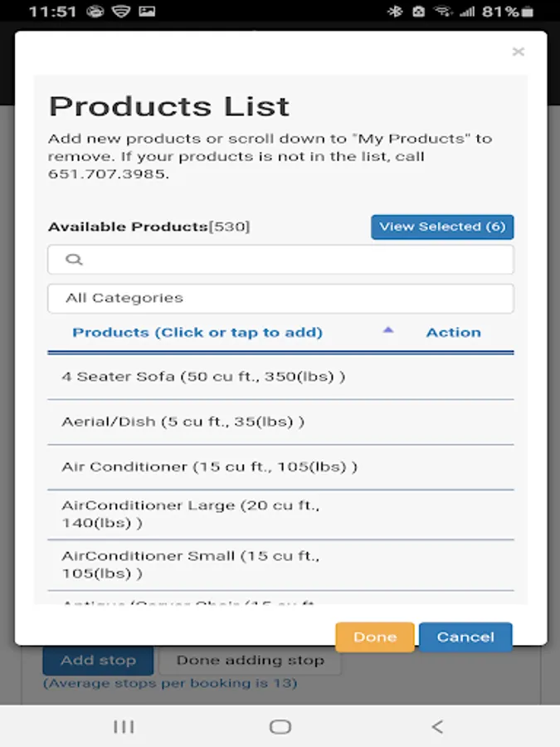Open the All Categories dropdown
Image resolution: width=560 pixels, height=747 pixels.
(x=280, y=299)
